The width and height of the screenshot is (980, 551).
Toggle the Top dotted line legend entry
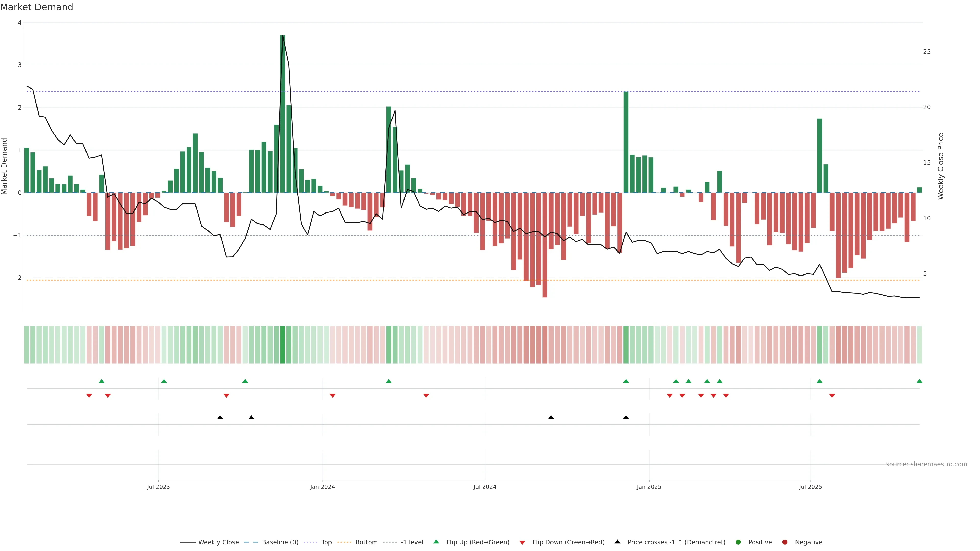[326, 542]
